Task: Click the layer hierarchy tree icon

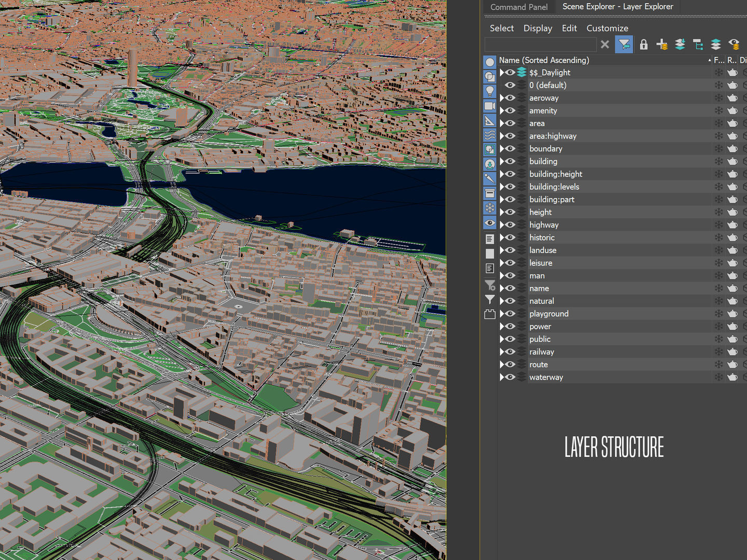Action: (698, 45)
